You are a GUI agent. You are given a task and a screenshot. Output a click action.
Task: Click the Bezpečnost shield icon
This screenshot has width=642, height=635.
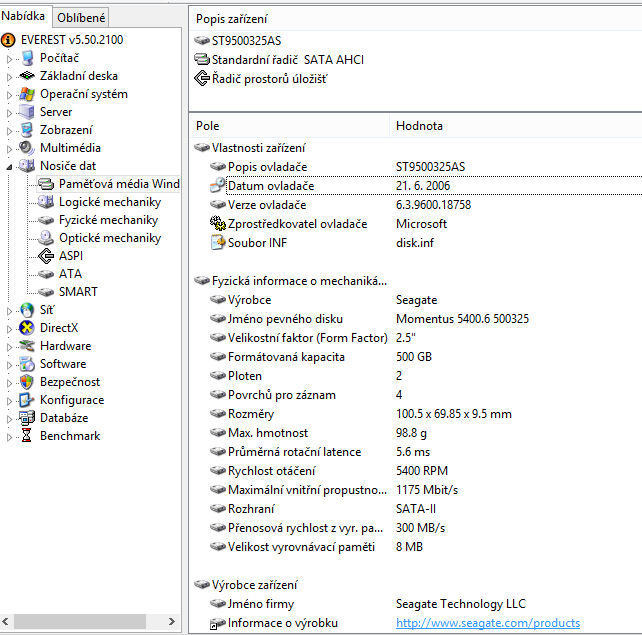click(27, 382)
